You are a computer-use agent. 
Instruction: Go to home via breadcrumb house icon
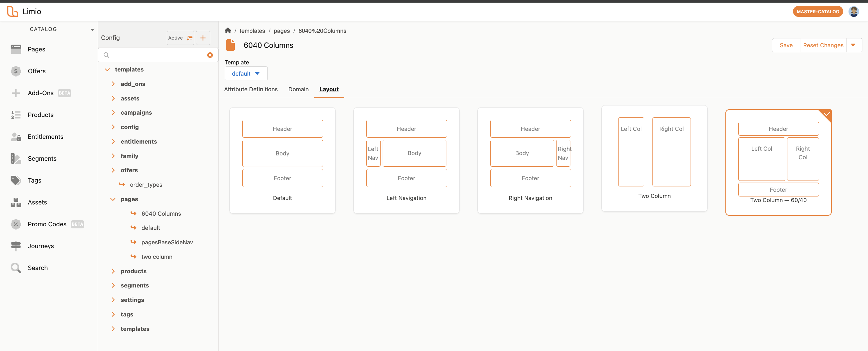click(228, 31)
